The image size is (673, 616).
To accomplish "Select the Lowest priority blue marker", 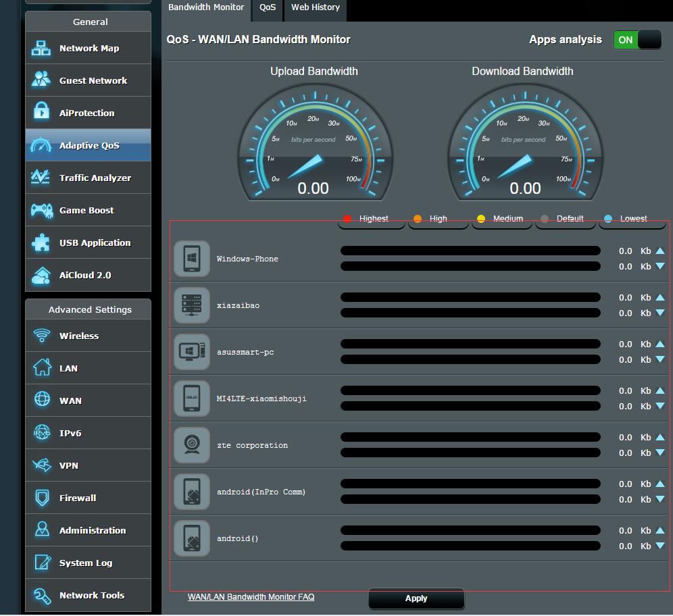I will (x=607, y=219).
